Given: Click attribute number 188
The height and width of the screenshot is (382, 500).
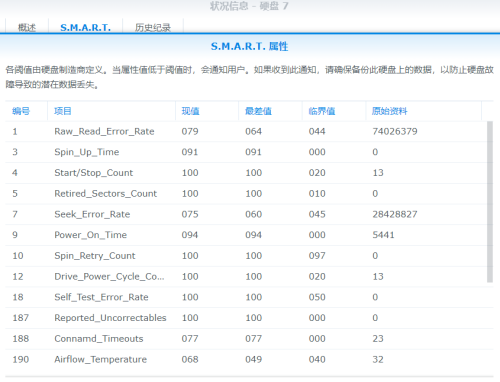Looking at the screenshot, I should pyautogui.click(x=21, y=339).
